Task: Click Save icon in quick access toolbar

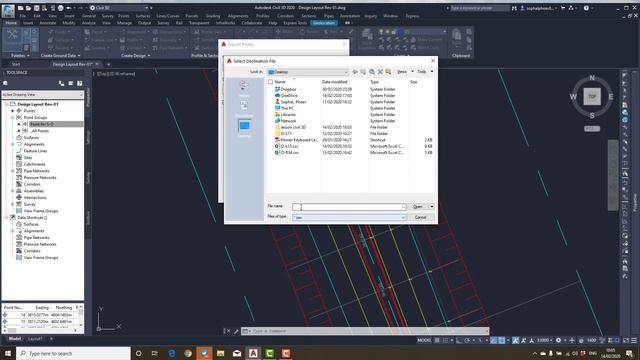Action: [37, 8]
